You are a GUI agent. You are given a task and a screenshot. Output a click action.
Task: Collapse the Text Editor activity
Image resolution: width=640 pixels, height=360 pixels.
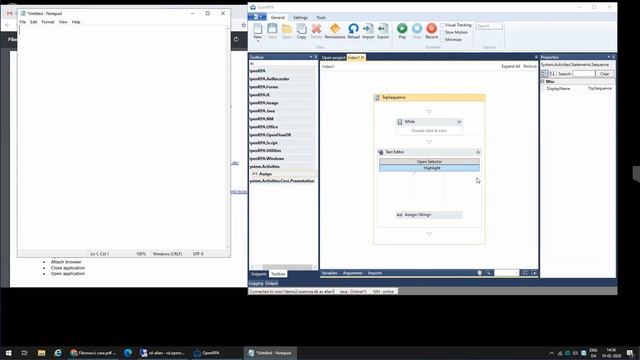tap(478, 152)
